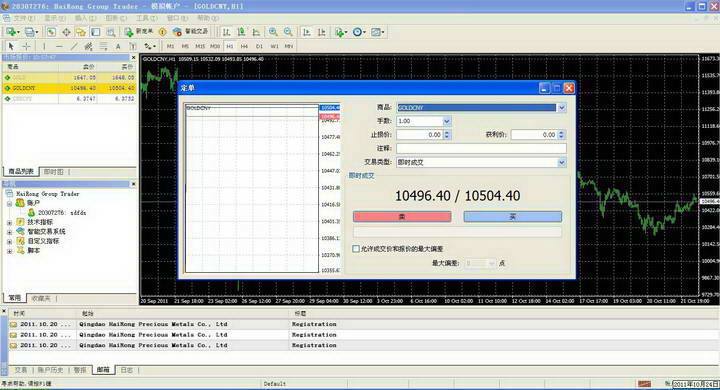Select the text A tool
This screenshot has height=390, width=720.
[118, 46]
